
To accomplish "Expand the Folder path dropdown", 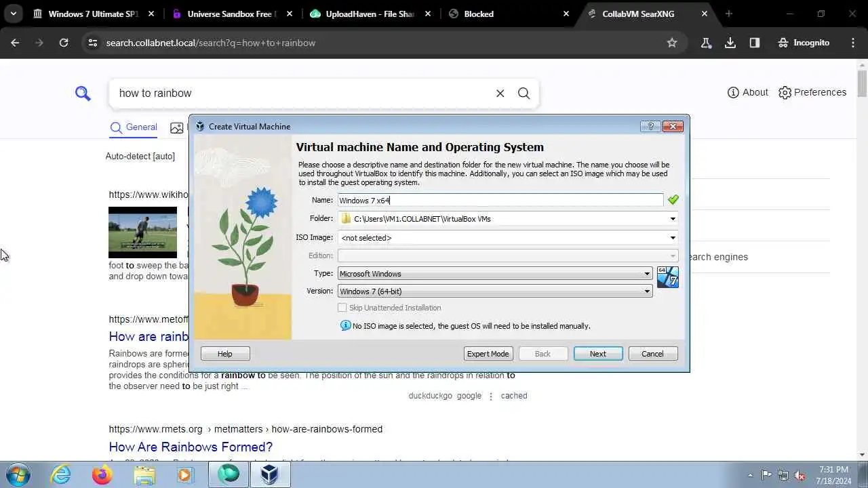I will tap(673, 219).
